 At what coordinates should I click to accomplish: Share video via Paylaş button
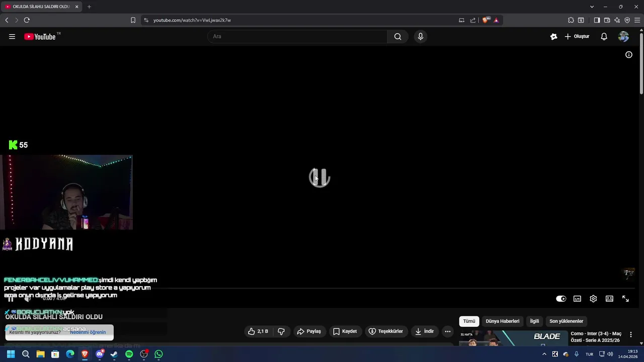[309, 331]
